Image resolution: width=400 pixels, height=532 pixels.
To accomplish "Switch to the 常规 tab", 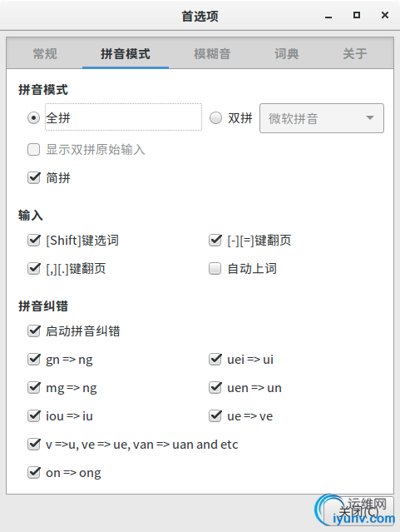I will coord(45,53).
